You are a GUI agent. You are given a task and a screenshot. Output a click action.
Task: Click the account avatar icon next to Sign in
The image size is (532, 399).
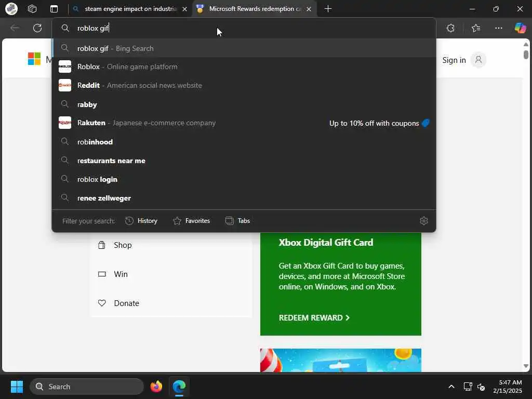point(478,60)
